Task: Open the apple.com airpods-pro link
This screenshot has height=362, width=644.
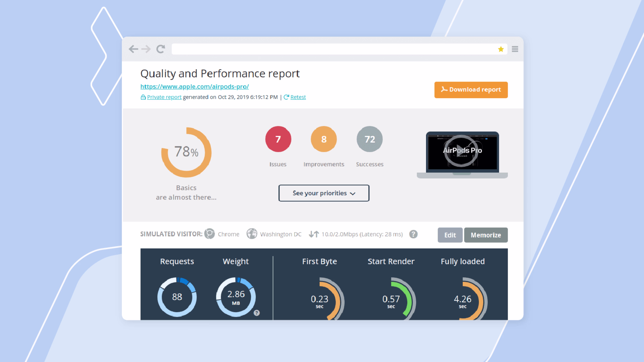Action: 195,86
